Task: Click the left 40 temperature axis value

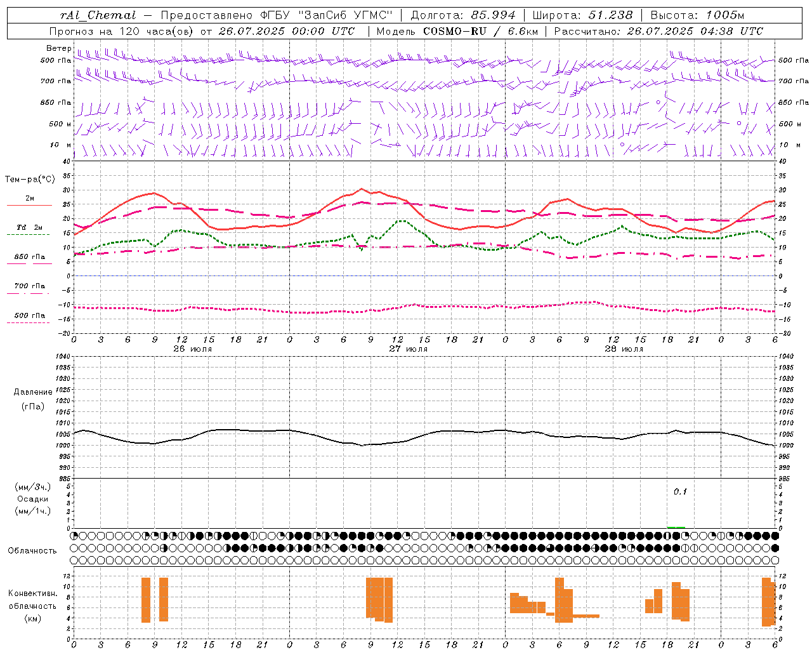Action: pyautogui.click(x=67, y=161)
